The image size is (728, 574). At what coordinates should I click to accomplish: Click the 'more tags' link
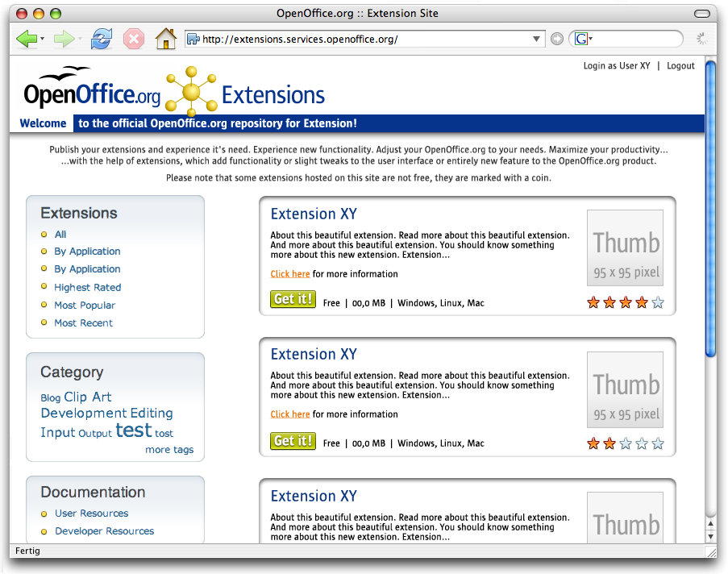pos(169,450)
